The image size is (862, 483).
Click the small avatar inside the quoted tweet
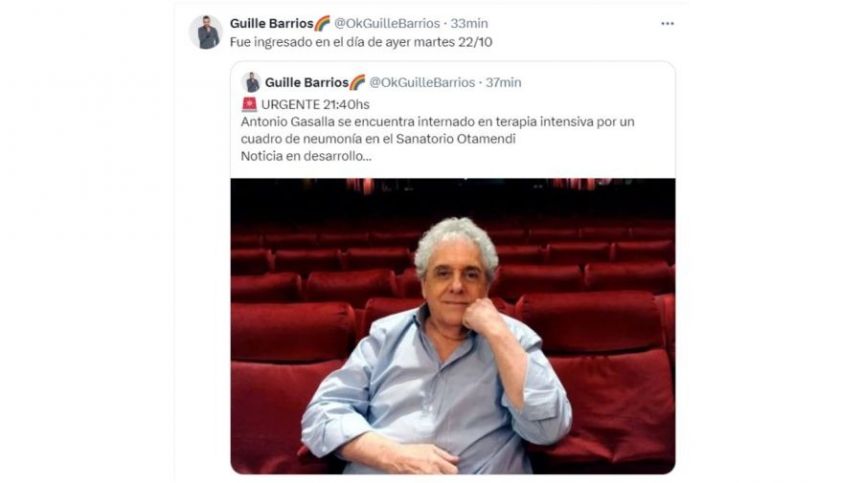[251, 82]
